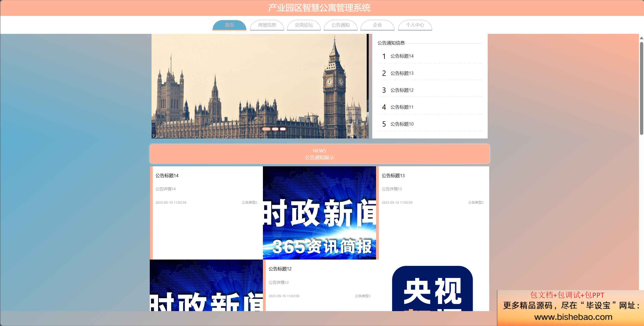Open the 交流论坛 tab
Screen dimensions: 644x326
tap(304, 25)
